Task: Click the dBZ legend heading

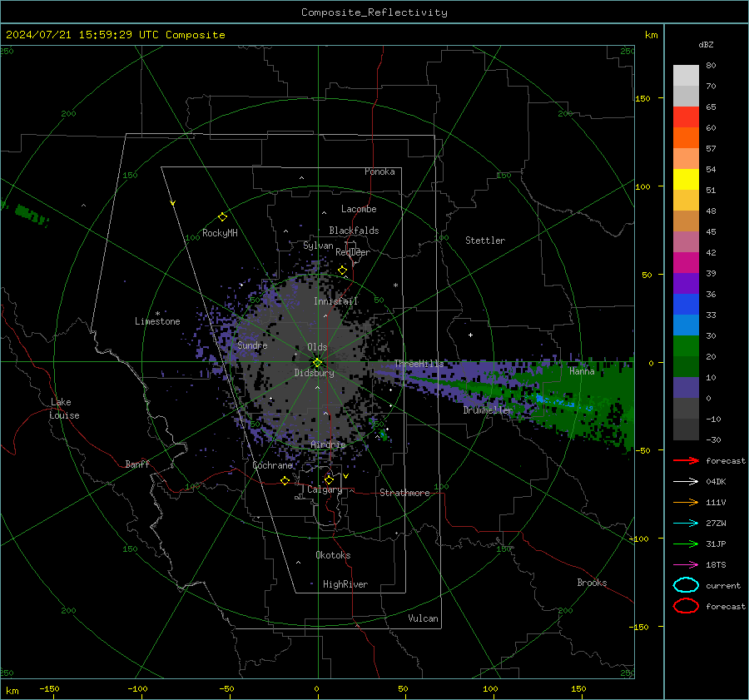Action: coord(706,44)
